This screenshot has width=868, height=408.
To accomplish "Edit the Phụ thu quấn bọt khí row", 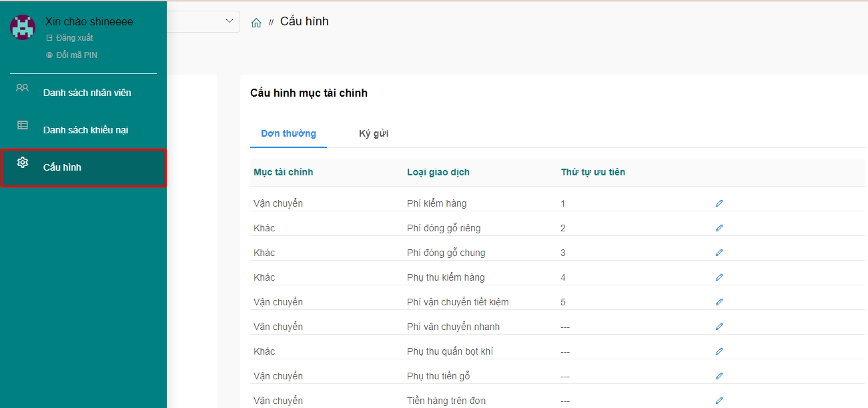I will tap(719, 351).
